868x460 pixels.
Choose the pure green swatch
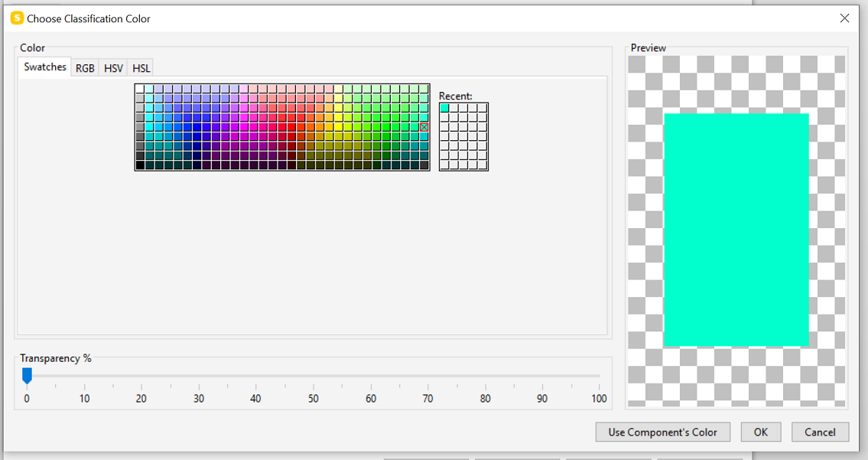pos(386,128)
